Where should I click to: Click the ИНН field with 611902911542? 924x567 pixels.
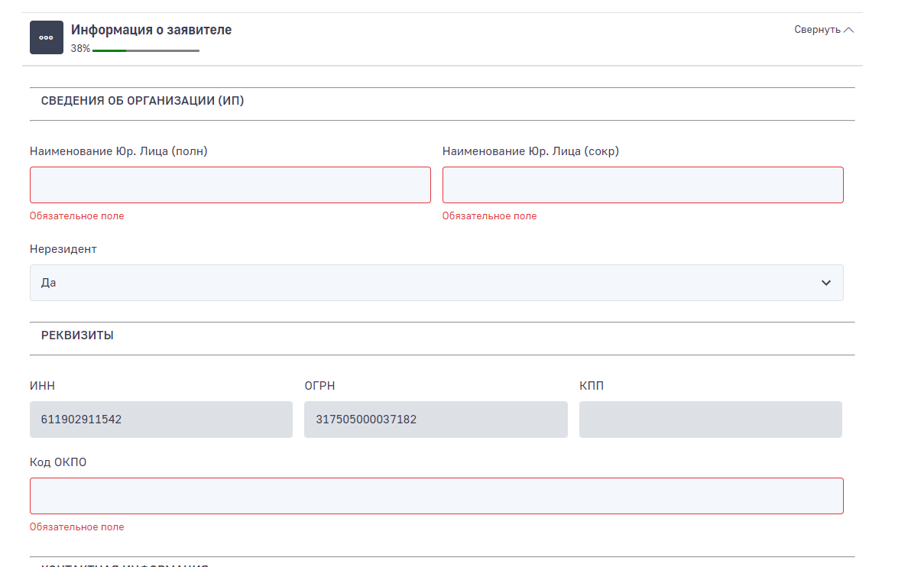pyautogui.click(x=161, y=420)
